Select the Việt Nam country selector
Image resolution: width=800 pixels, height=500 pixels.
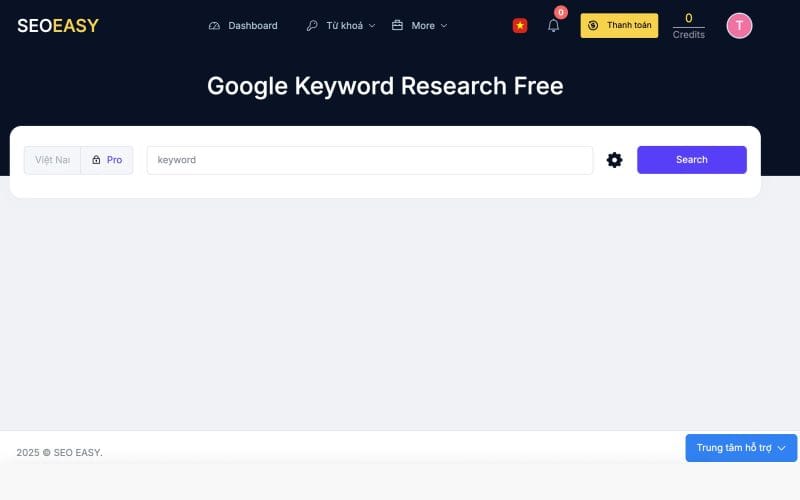[x=53, y=160]
